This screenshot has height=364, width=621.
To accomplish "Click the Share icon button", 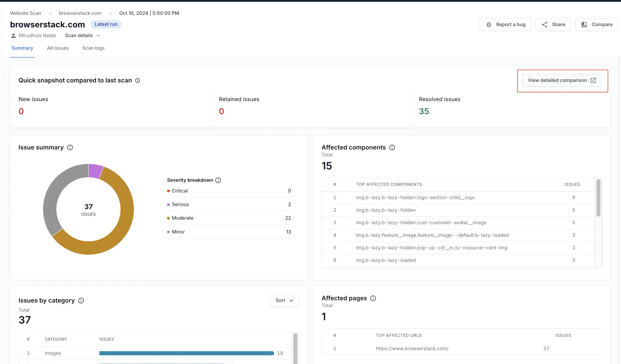I will [544, 25].
